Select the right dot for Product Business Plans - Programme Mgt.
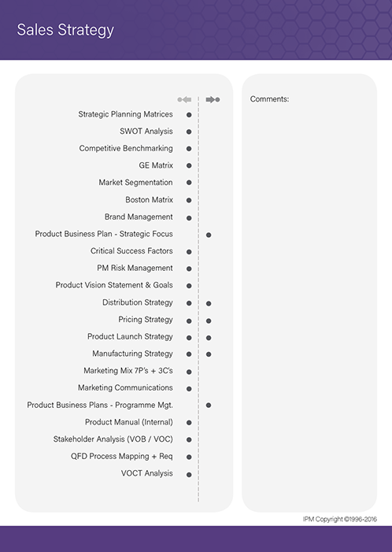Screen dimensions: 392x552 pos(209,406)
